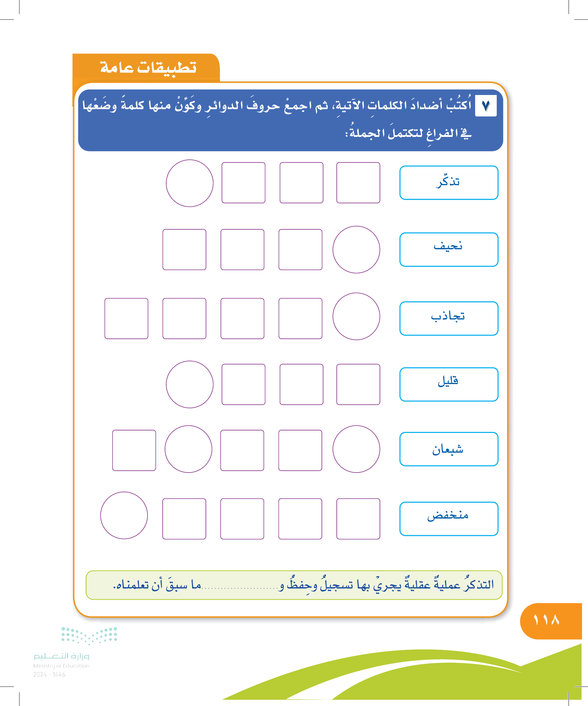Select the word box تجاذب
588x706 pixels.
448,318
